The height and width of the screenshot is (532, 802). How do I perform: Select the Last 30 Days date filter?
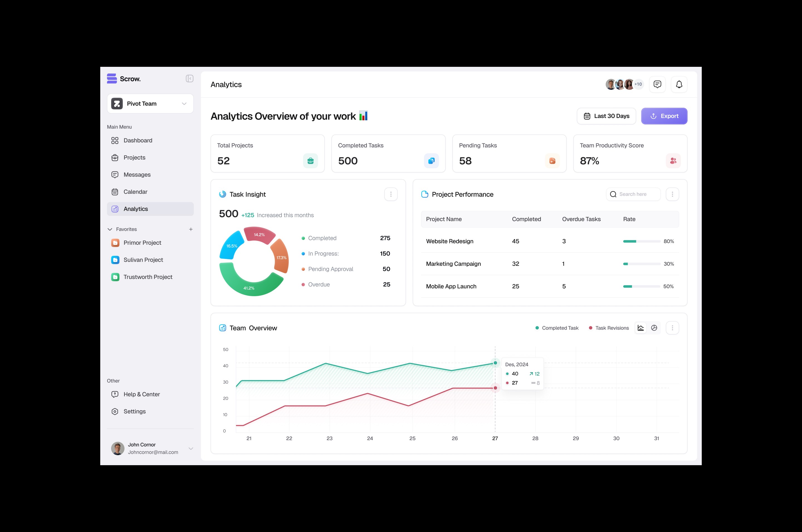pyautogui.click(x=606, y=116)
